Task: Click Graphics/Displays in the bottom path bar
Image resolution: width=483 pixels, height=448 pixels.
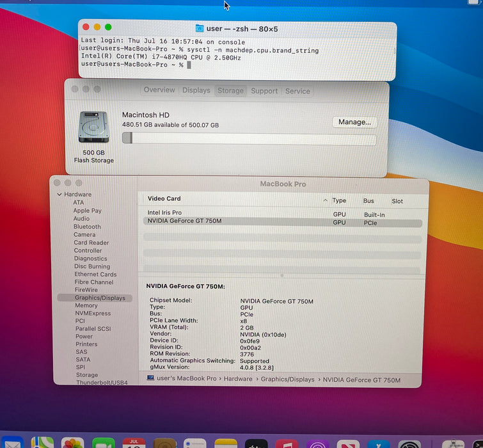Action: point(287,380)
